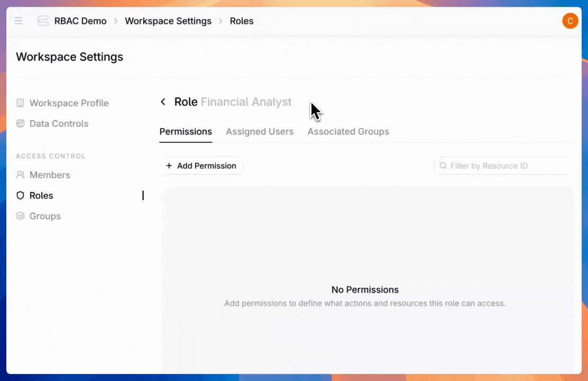This screenshot has height=381, width=588.
Task: Click the Groups layers icon in sidebar
Action: [x=21, y=216]
